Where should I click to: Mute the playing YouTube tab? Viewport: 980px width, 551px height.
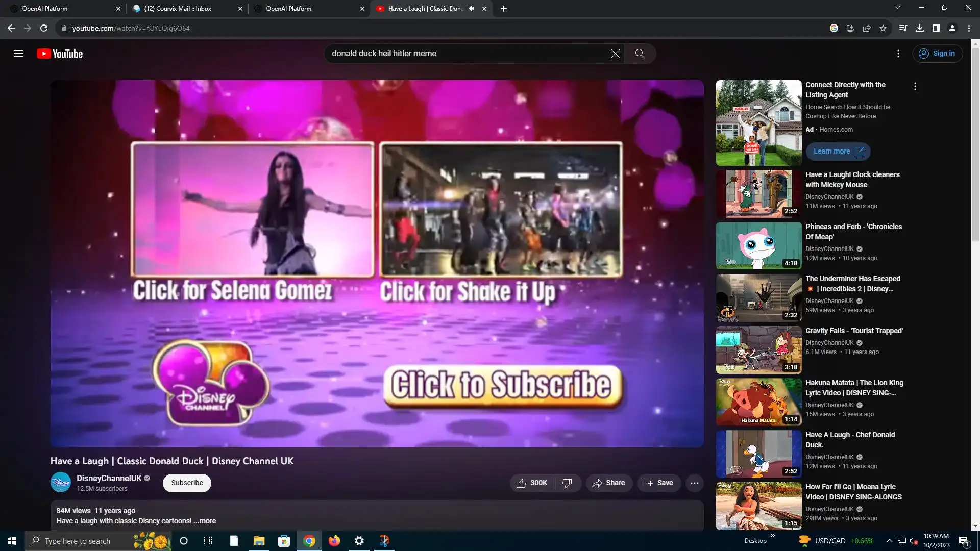pos(472,9)
